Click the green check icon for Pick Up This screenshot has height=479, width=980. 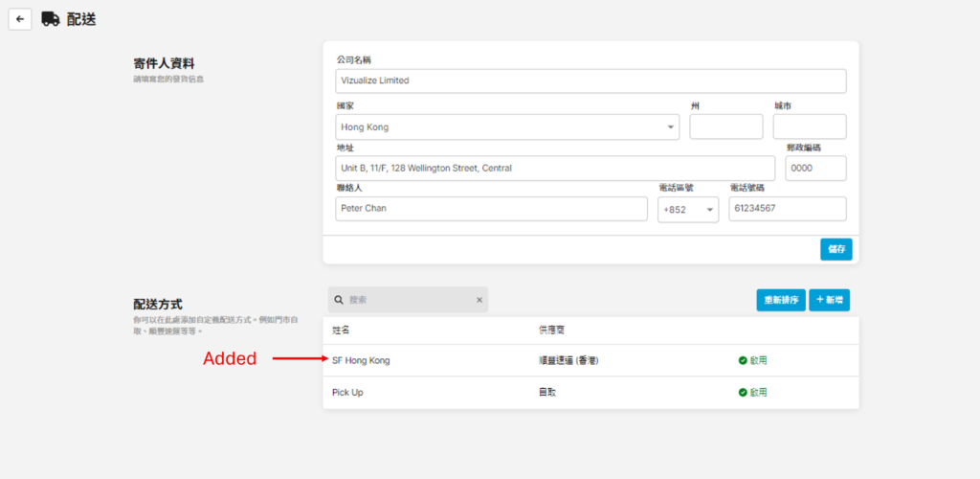[x=743, y=392]
